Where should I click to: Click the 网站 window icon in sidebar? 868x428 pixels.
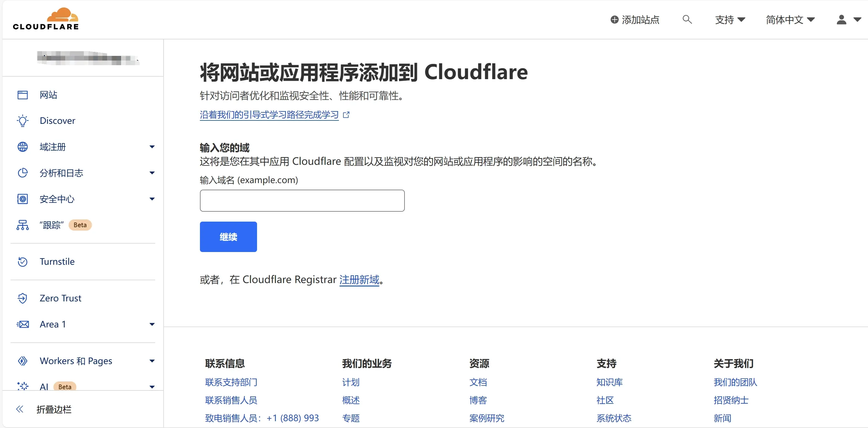coord(23,95)
